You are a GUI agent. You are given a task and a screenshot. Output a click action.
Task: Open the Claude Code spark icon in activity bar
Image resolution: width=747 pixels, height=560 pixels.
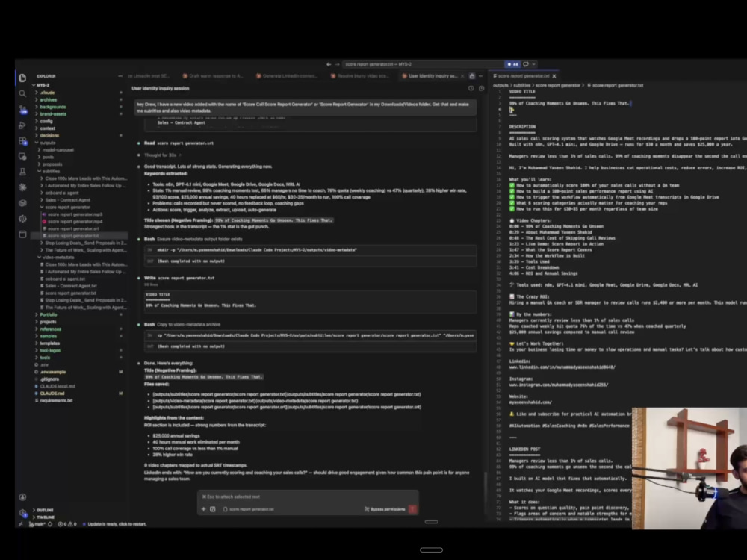[22, 187]
